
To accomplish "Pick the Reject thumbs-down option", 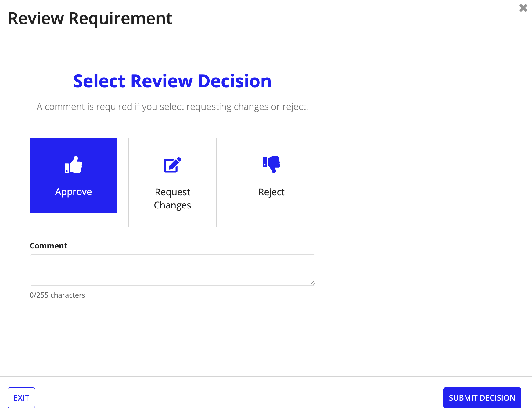I will 271,176.
